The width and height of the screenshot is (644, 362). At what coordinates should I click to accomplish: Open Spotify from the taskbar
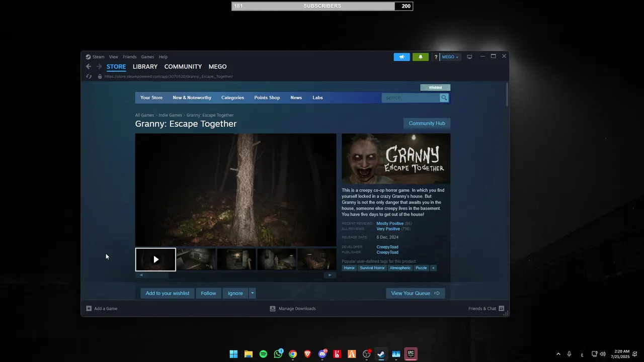tap(263, 354)
